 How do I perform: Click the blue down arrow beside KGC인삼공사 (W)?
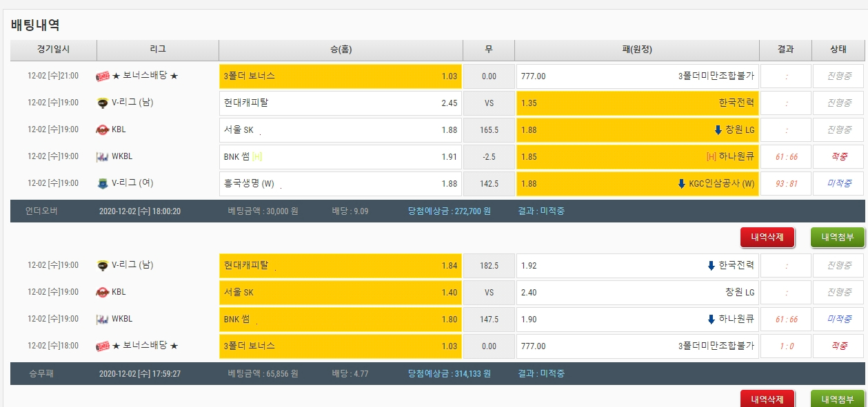[682, 184]
